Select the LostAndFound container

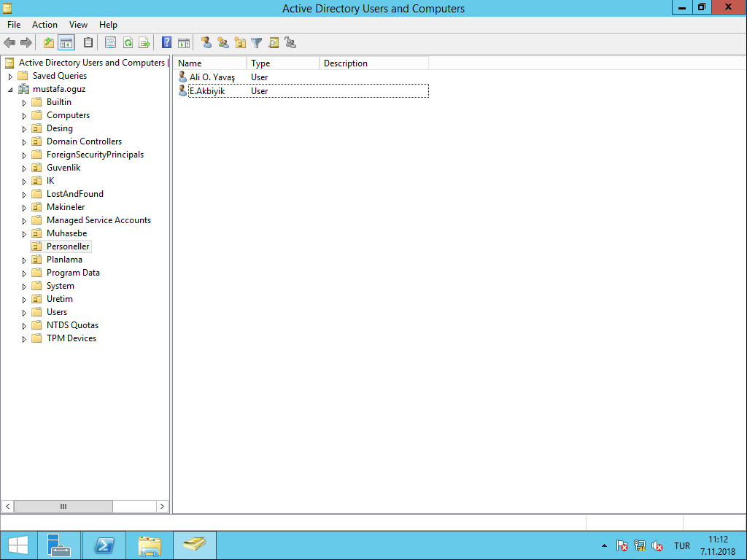pyautogui.click(x=75, y=194)
